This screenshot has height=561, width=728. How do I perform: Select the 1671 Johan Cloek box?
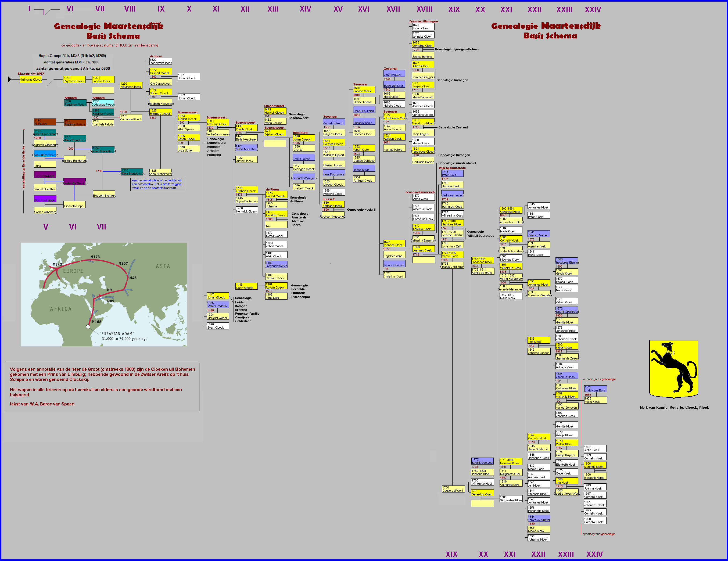click(x=423, y=27)
